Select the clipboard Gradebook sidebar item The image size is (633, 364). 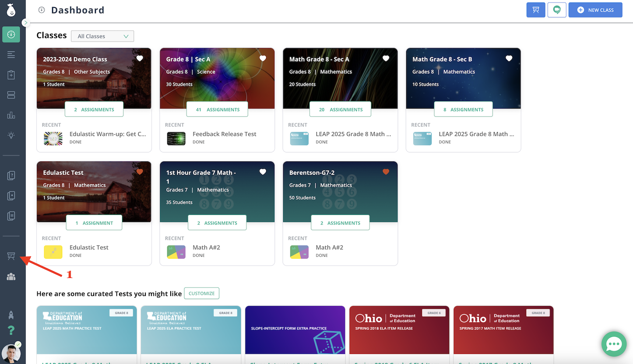[x=11, y=75]
